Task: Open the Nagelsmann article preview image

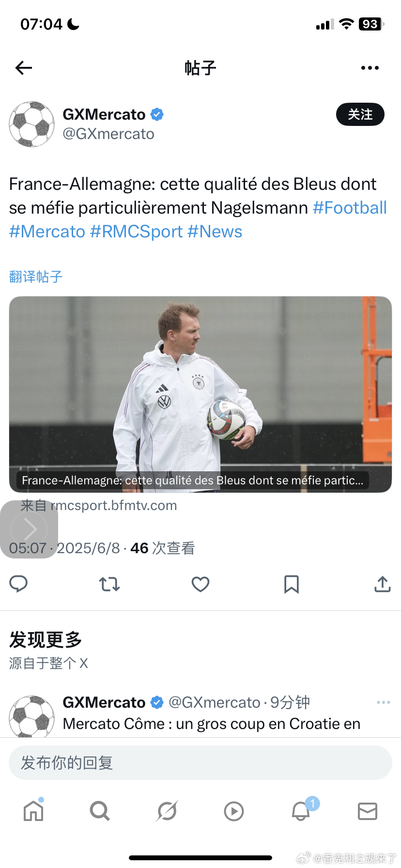Action: tap(200, 394)
